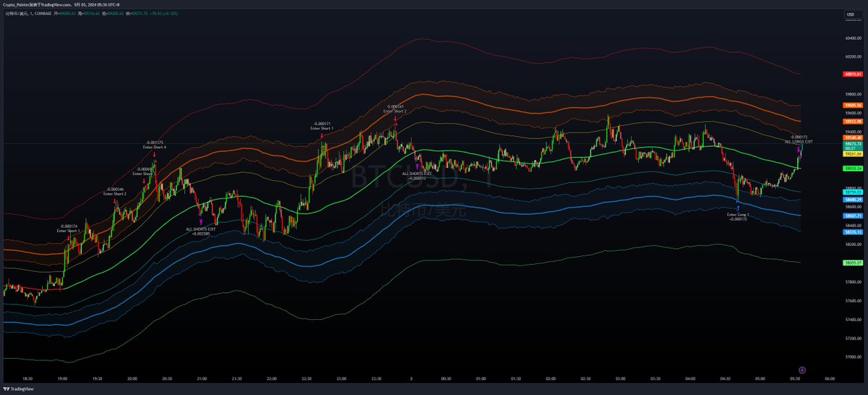Screen dimensions: 868x395
Task: Click the 02:00 time axis label
Action: (551, 378)
